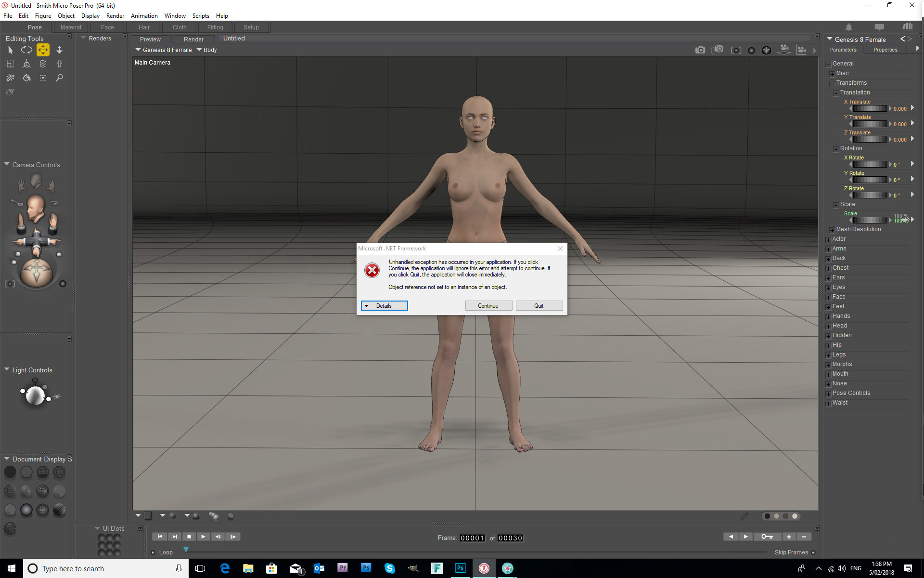
Task: Collapse the General parameter group
Action: [x=828, y=64]
